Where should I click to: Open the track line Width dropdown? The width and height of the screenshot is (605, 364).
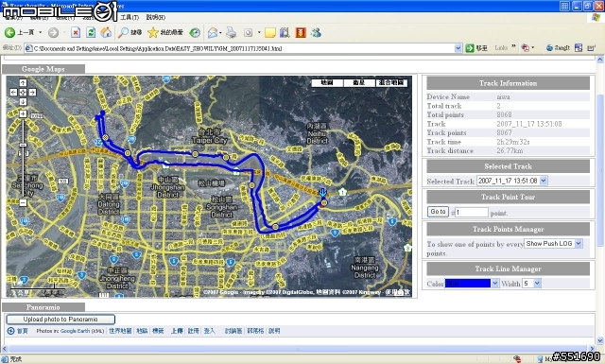pos(538,284)
